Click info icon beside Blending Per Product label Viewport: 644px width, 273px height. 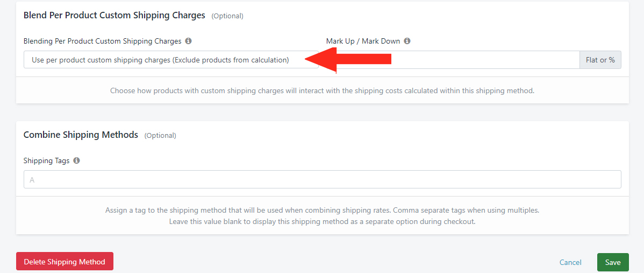(x=188, y=41)
